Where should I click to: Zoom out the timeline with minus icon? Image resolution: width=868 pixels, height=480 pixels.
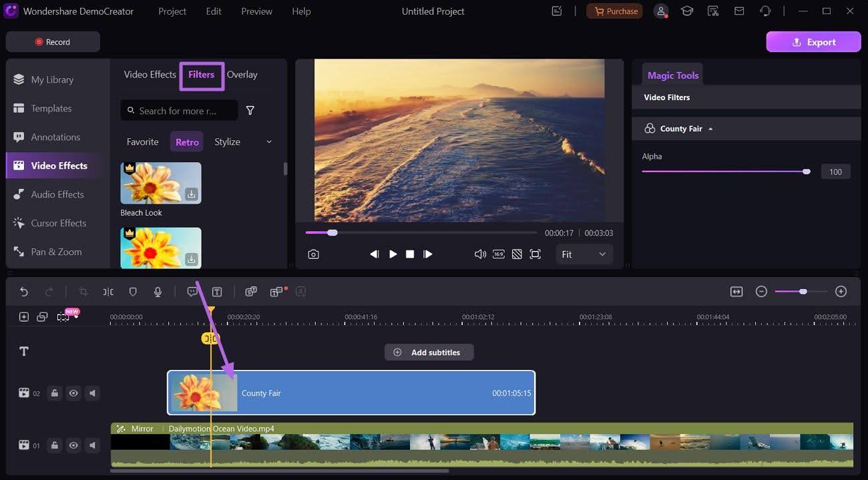coord(761,292)
